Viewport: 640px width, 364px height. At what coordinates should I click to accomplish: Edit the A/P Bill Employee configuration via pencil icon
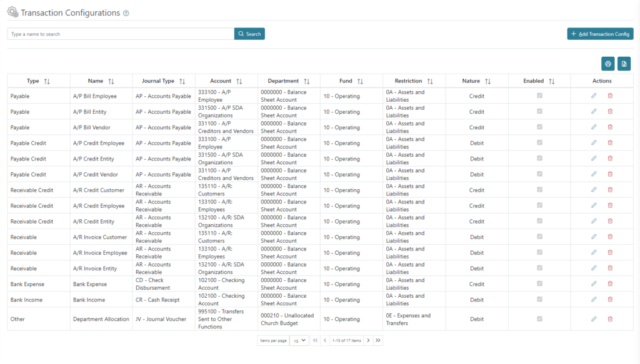(x=594, y=96)
